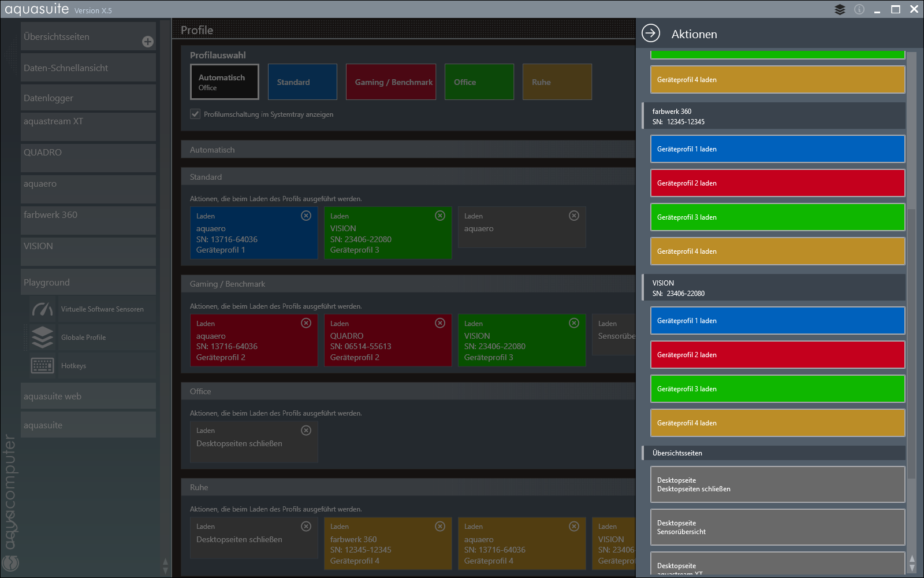Viewport: 924px width, 578px height.
Task: Add farbwerk 360 Geräteprofil 1 laden action
Action: click(x=777, y=149)
